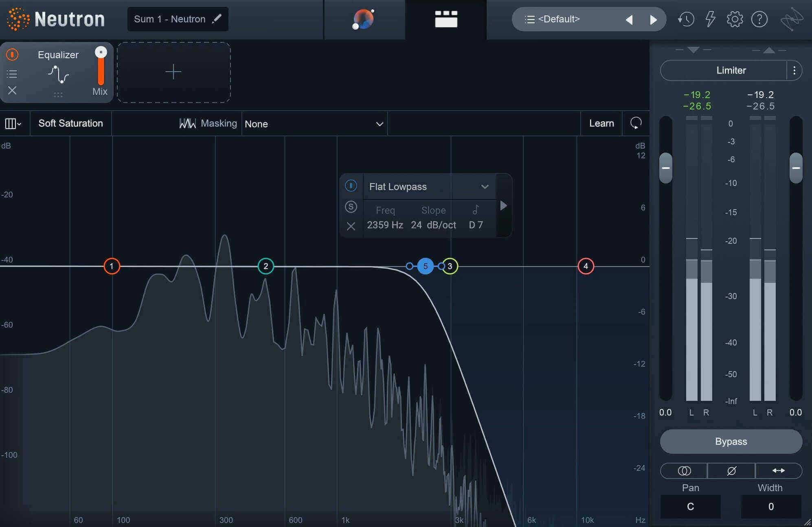Click the Equalizer curve icon
This screenshot has height=527, width=812.
click(58, 74)
